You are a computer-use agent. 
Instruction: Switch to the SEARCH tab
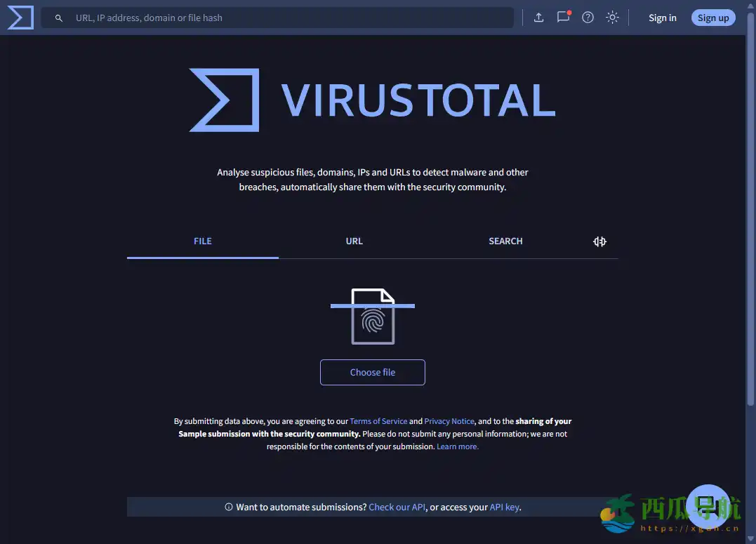coord(505,241)
